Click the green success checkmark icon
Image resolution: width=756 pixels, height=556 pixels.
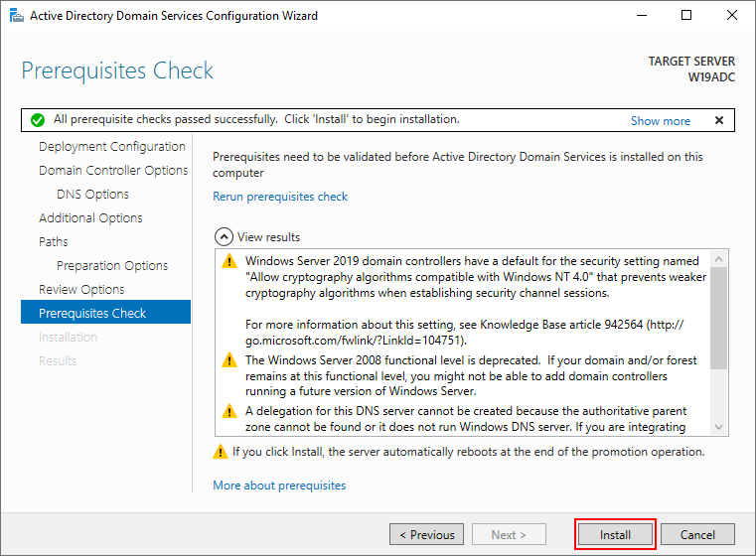click(x=38, y=120)
